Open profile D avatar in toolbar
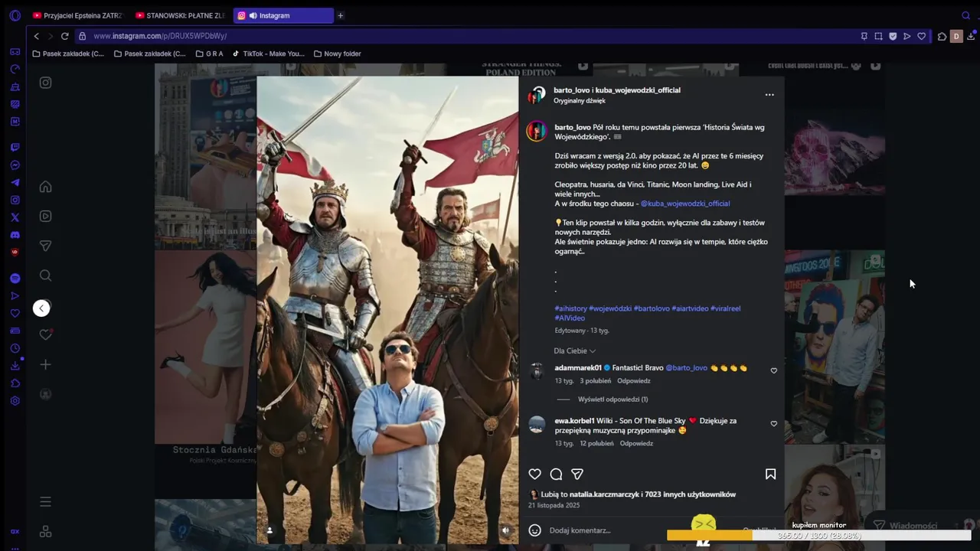Viewport: 980px width, 551px height. (x=956, y=36)
